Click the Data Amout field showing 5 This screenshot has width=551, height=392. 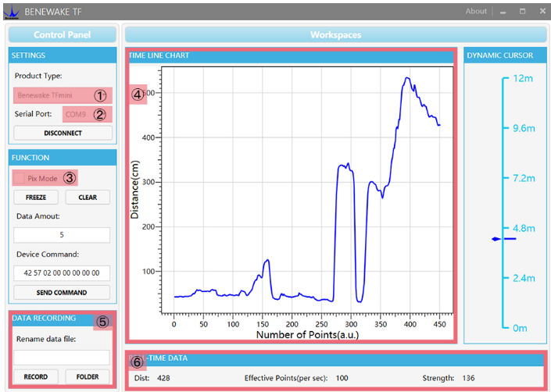(62, 235)
